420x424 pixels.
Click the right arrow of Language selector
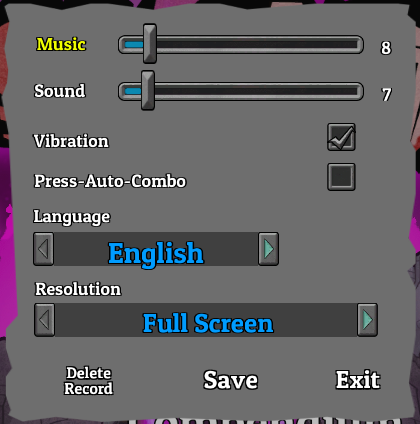coord(268,249)
